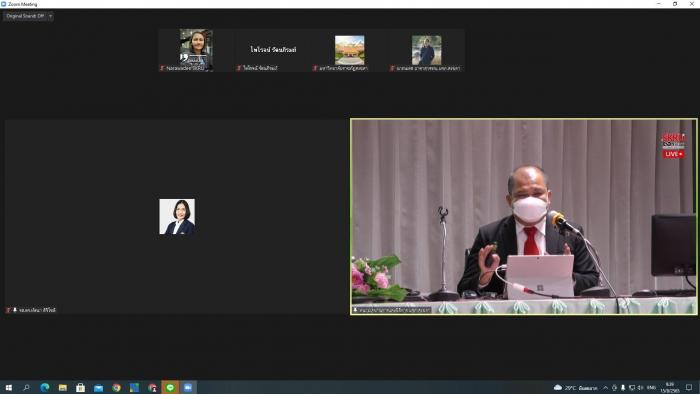Select the participant tile showing only Thai name text
The height and width of the screenshot is (394, 700).
point(273,50)
